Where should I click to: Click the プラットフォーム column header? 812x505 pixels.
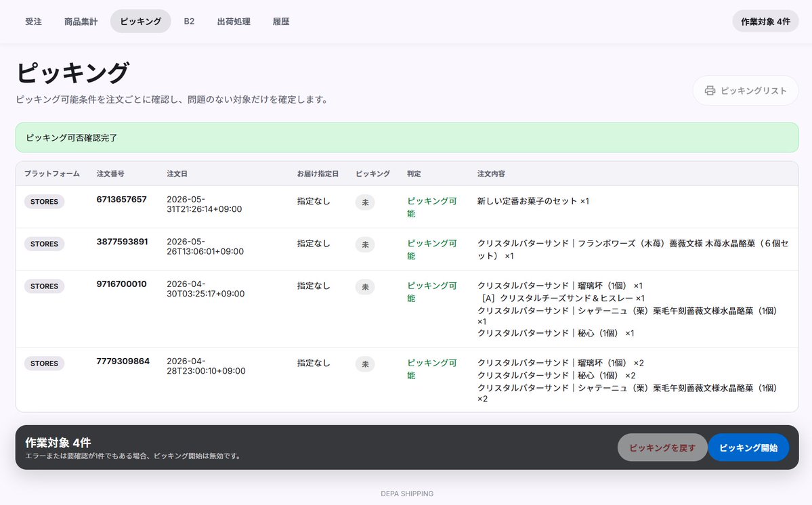click(51, 174)
